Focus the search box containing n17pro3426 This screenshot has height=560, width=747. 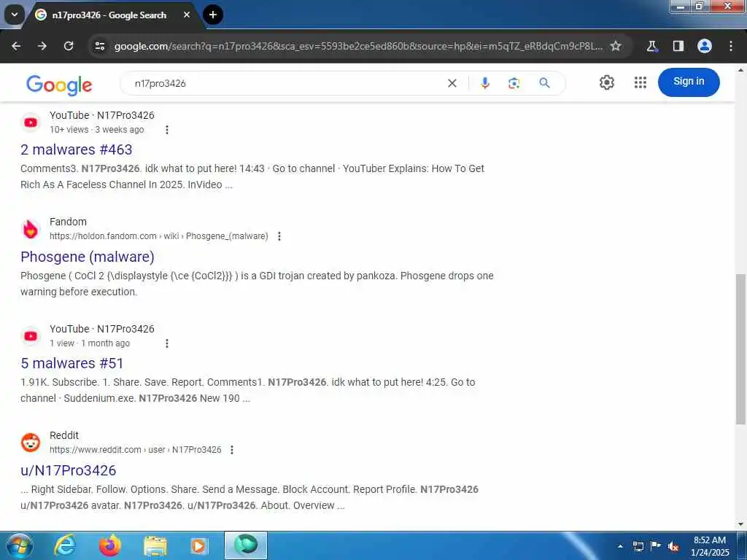point(286,83)
